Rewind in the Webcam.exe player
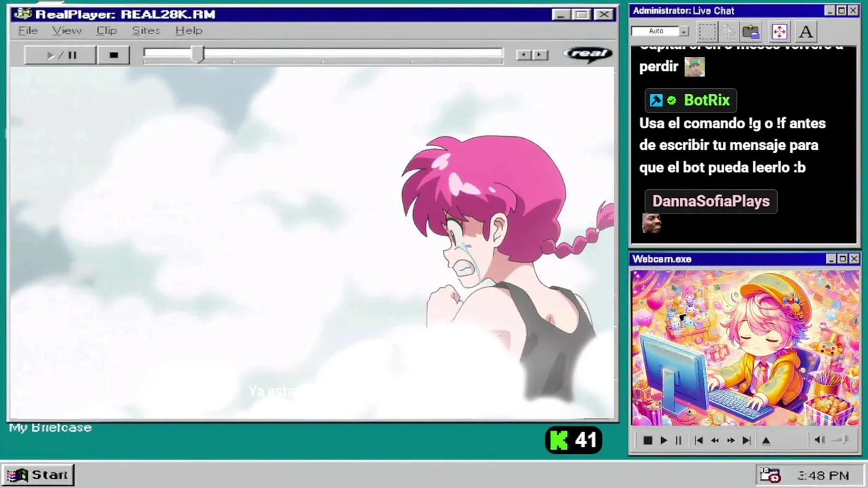Screen dimensions: 868x488 (715, 441)
